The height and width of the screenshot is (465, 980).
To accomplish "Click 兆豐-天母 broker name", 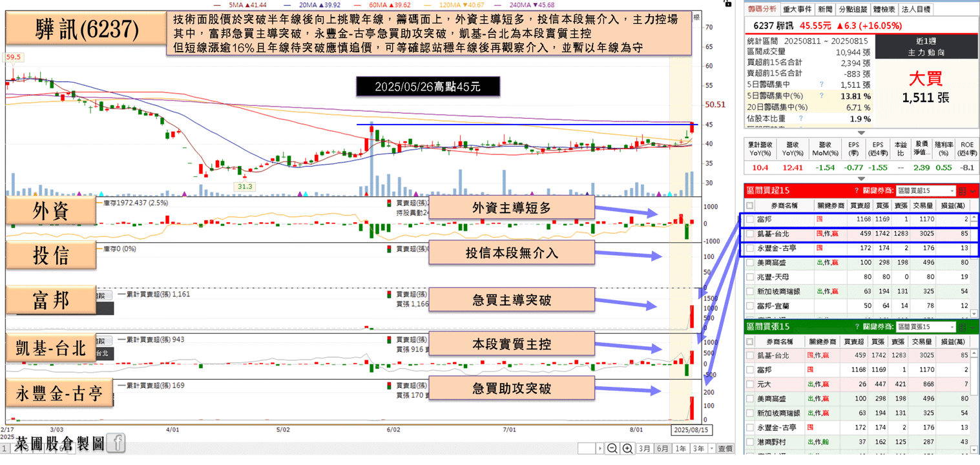I will pyautogui.click(x=773, y=277).
